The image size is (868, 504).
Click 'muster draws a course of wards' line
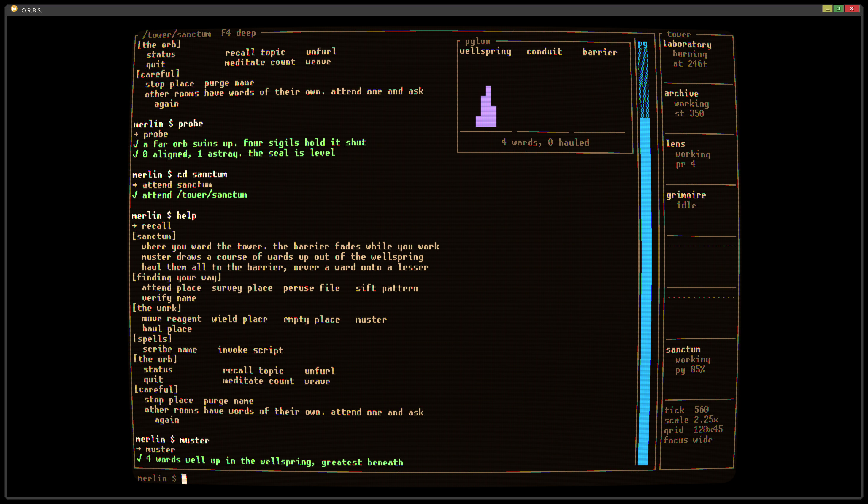pyautogui.click(x=283, y=257)
